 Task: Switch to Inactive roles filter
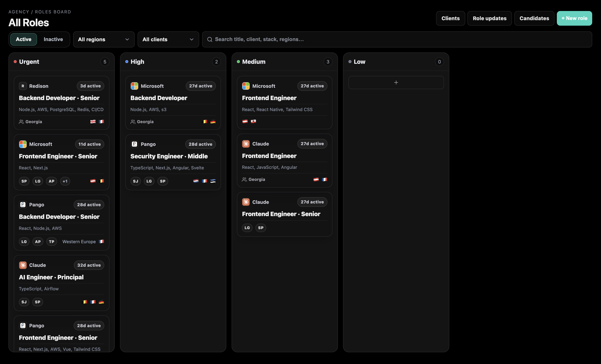53,39
